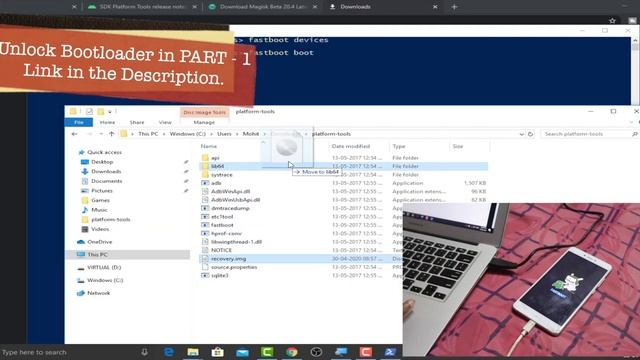The width and height of the screenshot is (640, 360).
Task: Open File Explorer from taskbar
Action: click(x=193, y=352)
